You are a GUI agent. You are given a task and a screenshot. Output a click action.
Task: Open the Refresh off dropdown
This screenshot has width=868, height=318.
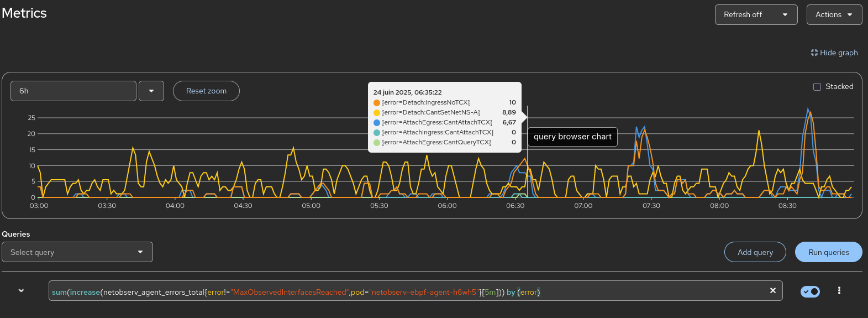click(x=756, y=15)
